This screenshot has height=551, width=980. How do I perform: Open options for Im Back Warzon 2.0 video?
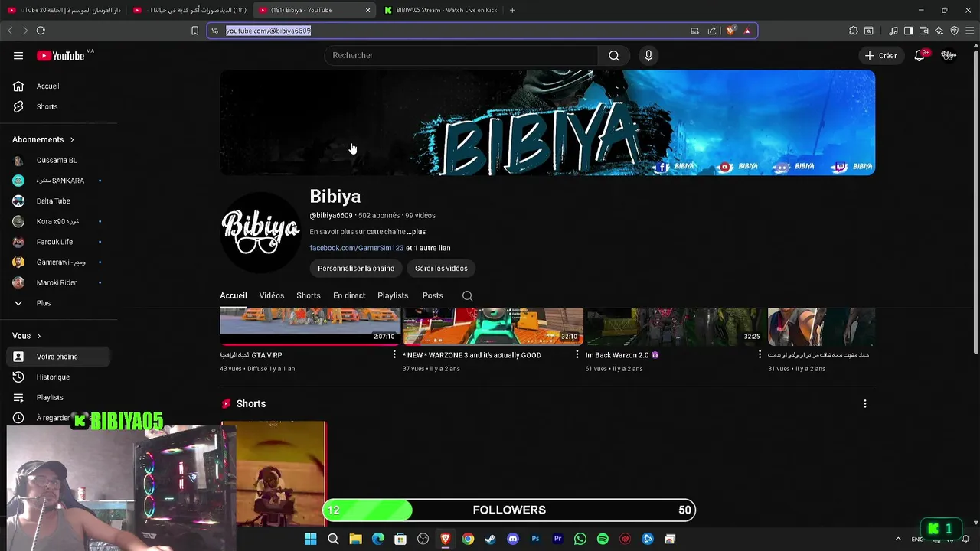tap(759, 355)
